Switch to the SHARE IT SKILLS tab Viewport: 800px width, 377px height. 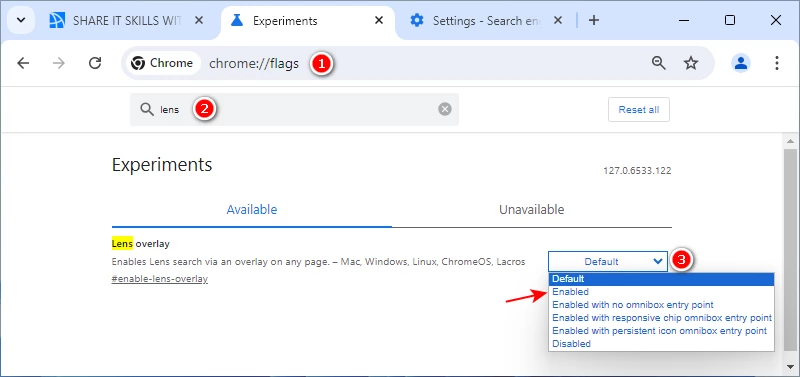(x=127, y=20)
